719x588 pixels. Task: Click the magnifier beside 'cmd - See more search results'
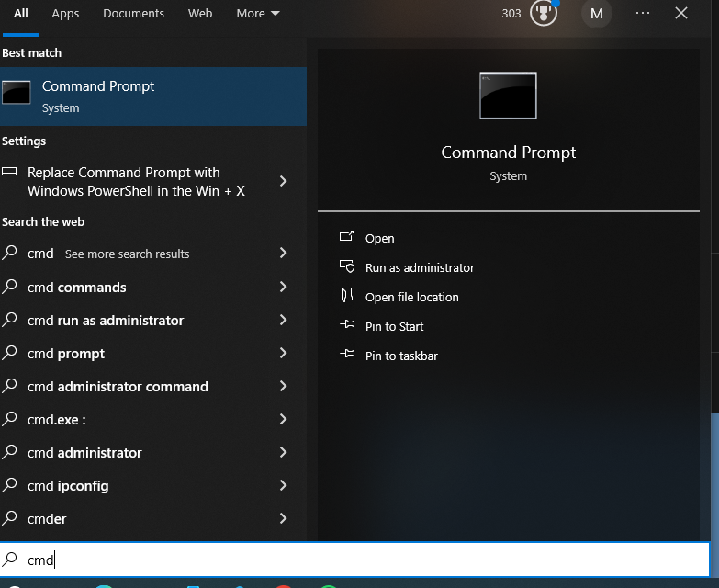[9, 253]
